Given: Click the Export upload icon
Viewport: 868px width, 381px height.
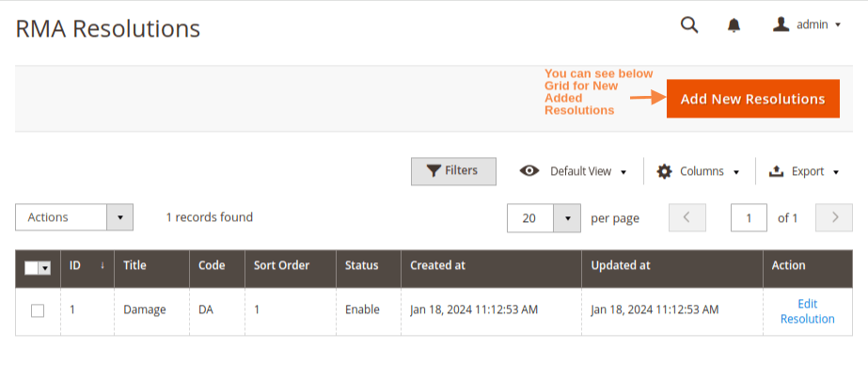Looking at the screenshot, I should [777, 171].
